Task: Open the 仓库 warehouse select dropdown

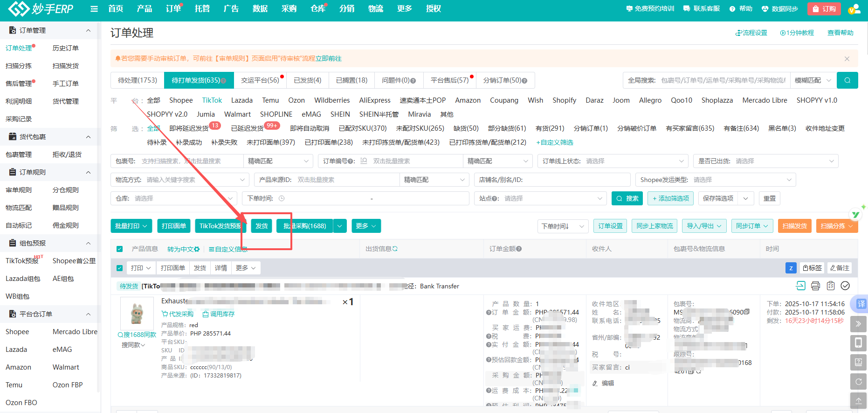Action: (173, 198)
